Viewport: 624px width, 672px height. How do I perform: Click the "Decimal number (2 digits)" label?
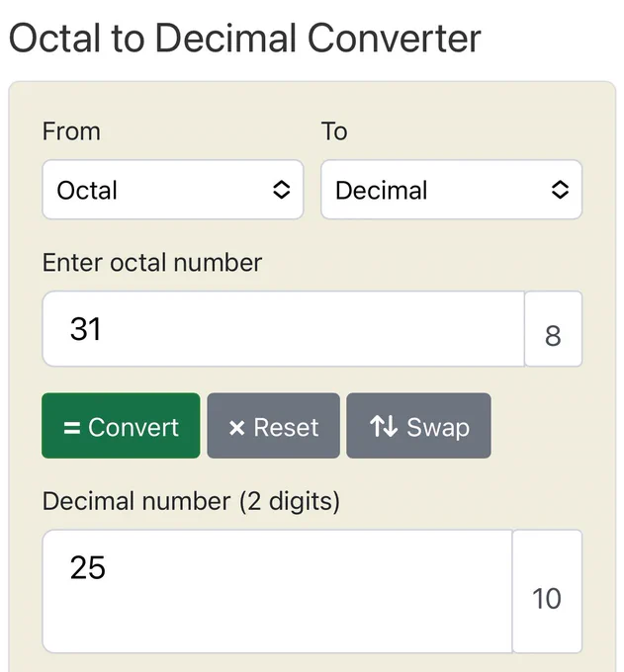point(191,501)
